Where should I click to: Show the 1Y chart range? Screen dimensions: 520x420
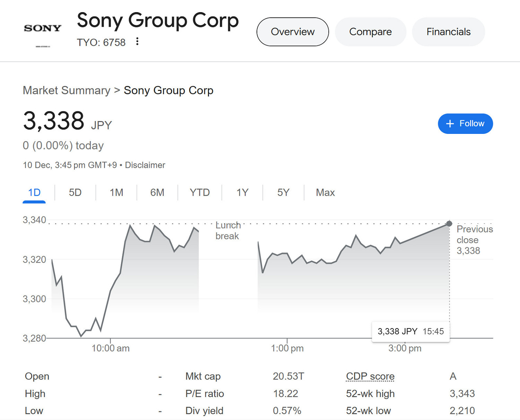242,192
